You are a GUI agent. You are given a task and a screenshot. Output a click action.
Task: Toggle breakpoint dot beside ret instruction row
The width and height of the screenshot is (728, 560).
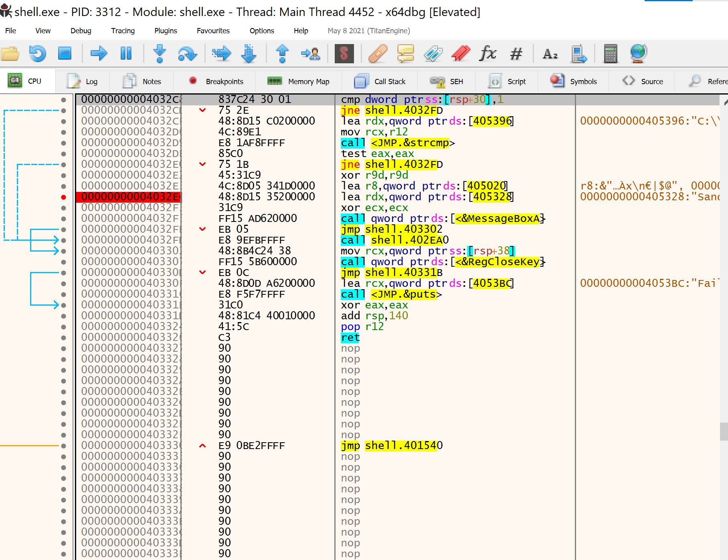[63, 338]
